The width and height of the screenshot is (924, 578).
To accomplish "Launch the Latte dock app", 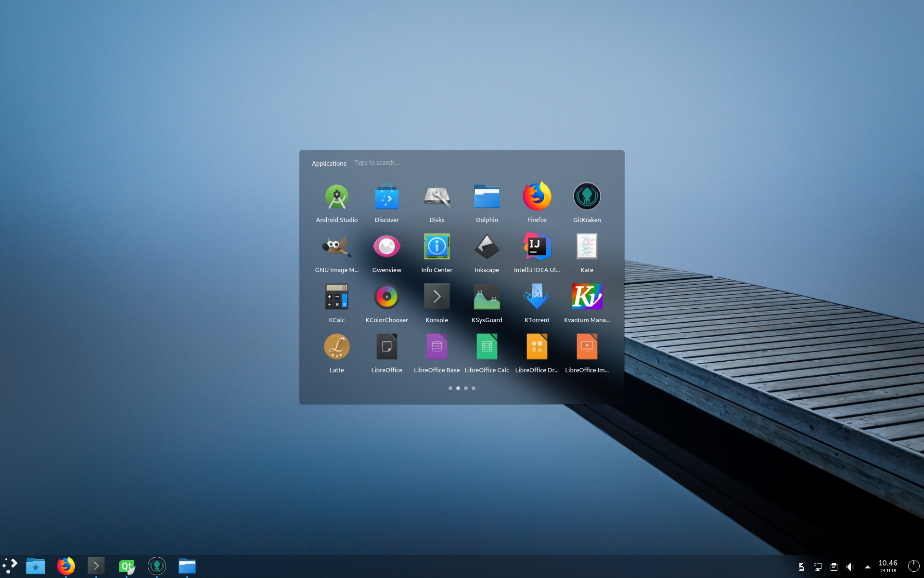I will coord(337,353).
